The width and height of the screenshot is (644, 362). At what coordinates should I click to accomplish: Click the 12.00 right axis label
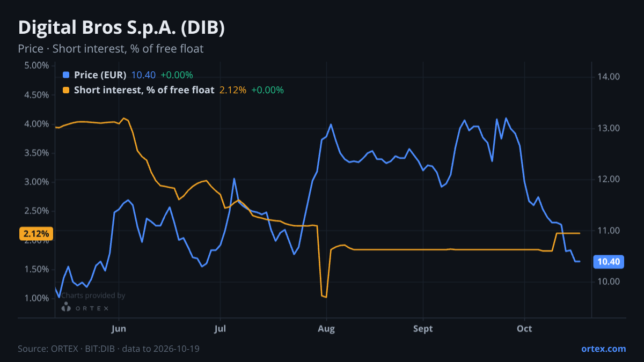point(609,179)
